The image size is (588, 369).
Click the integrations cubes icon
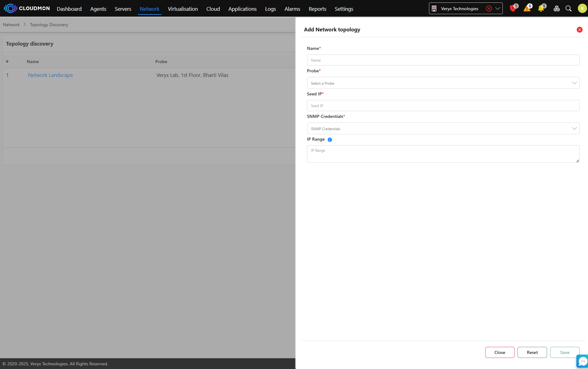click(x=557, y=9)
